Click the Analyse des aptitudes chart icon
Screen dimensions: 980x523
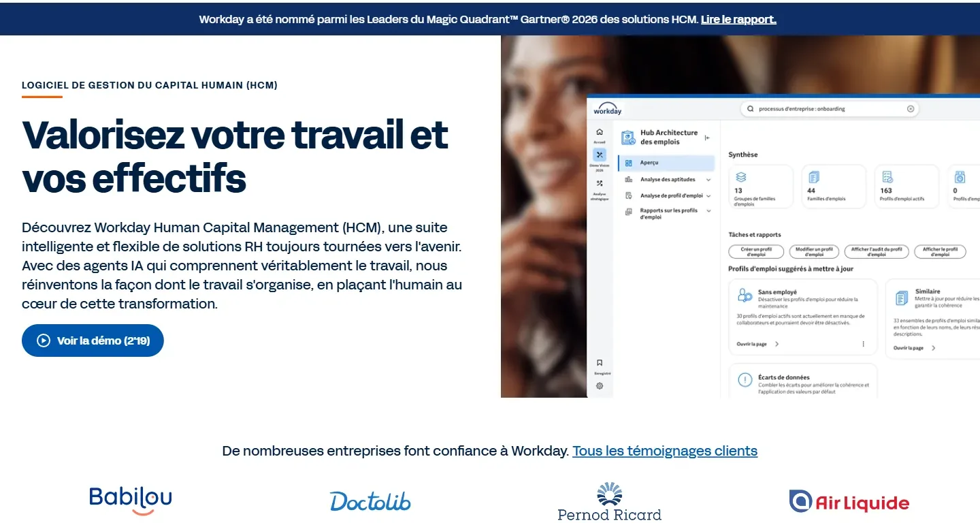(629, 180)
